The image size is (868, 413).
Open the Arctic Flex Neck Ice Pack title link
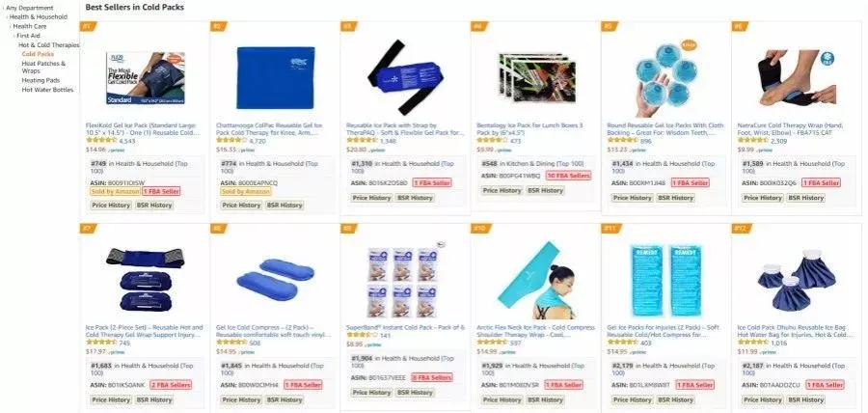click(x=535, y=331)
